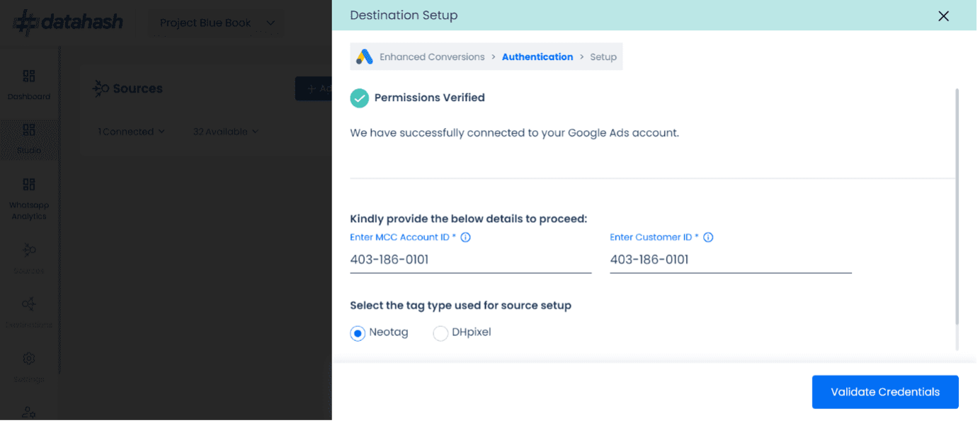Click Setup breadcrumb step
This screenshot has height=423, width=980.
(x=603, y=57)
